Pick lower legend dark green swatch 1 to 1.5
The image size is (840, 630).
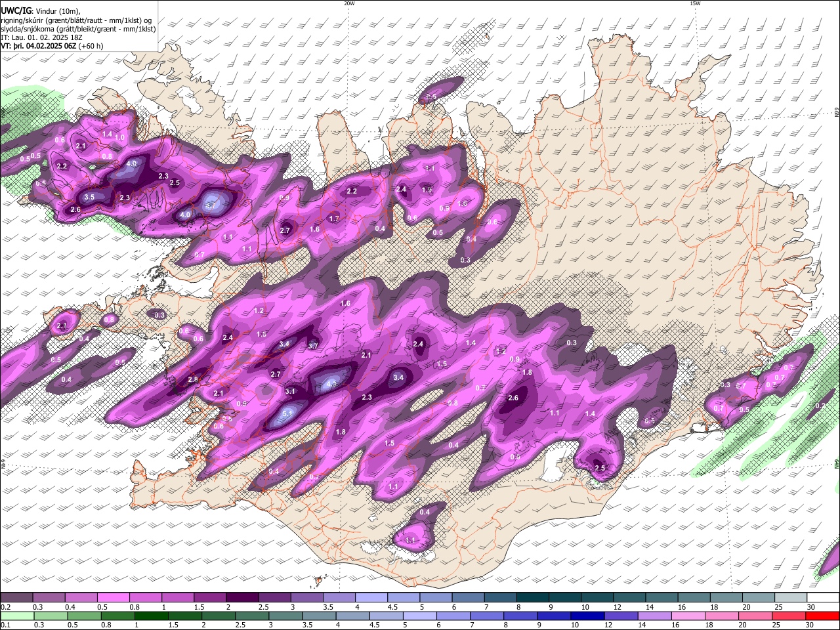[x=151, y=616]
